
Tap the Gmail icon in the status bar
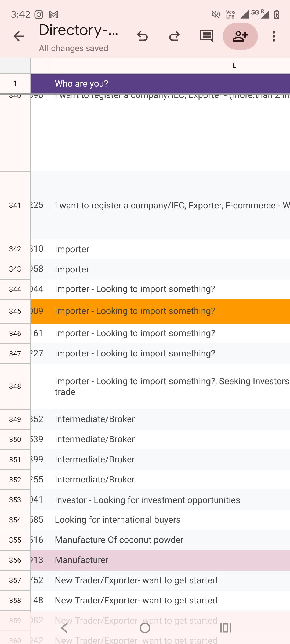[x=53, y=14]
